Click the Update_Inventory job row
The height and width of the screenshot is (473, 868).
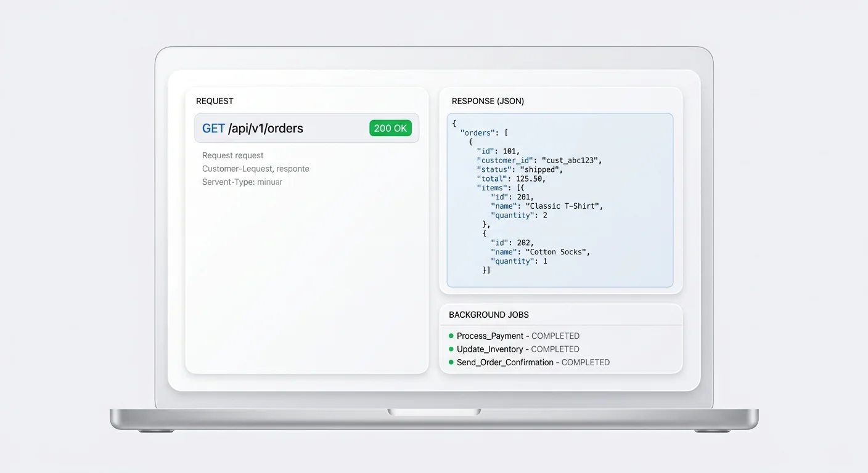[514, 349]
